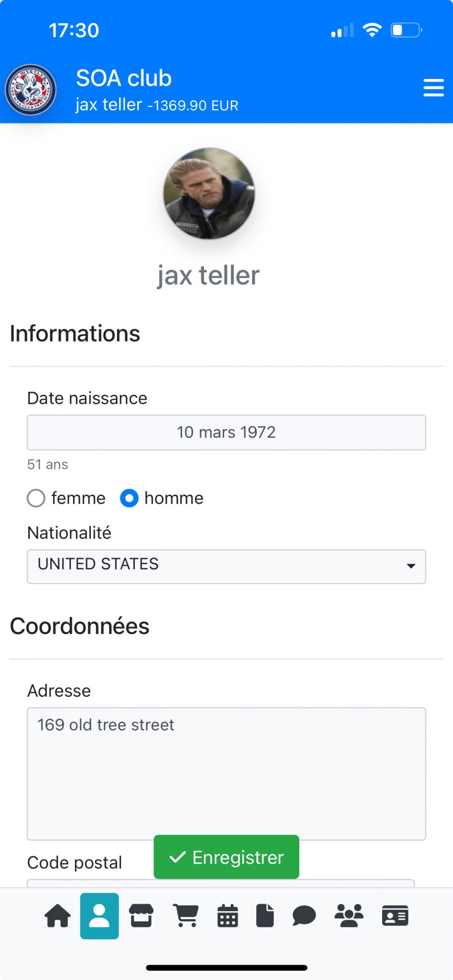The height and width of the screenshot is (980, 453).
Task: Select the homme radio button
Action: 129,498
